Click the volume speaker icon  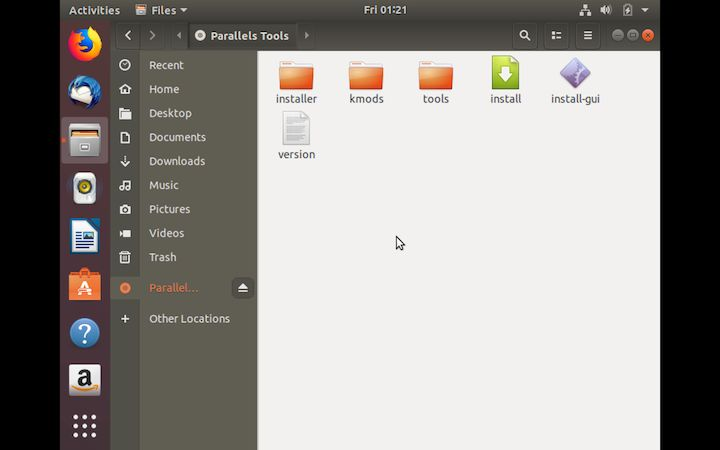coord(606,10)
